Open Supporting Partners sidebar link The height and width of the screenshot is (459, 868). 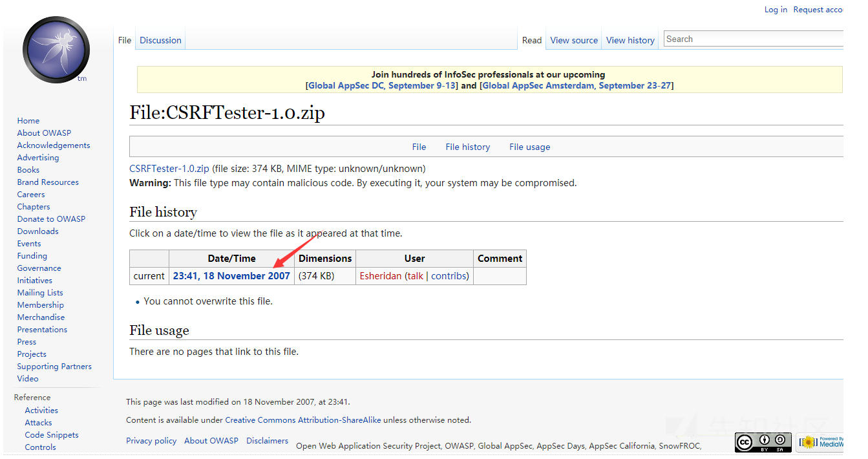tap(54, 367)
